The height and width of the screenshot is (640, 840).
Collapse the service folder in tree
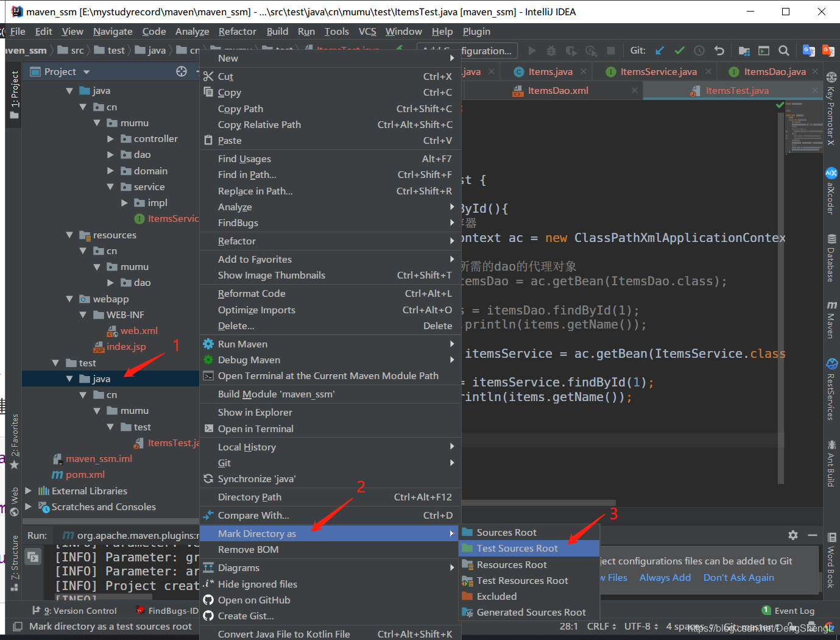[x=110, y=187]
